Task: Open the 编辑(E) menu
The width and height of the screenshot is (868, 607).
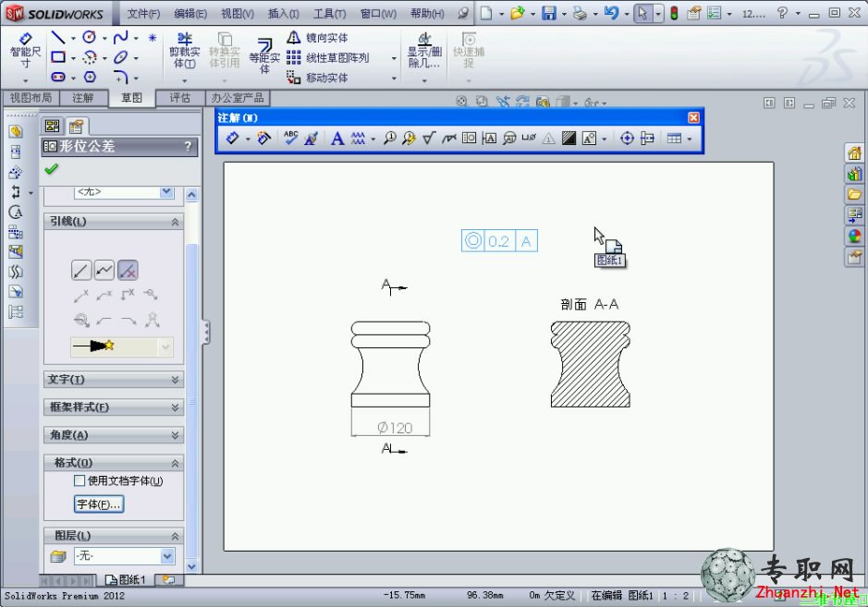Action: pos(189,13)
